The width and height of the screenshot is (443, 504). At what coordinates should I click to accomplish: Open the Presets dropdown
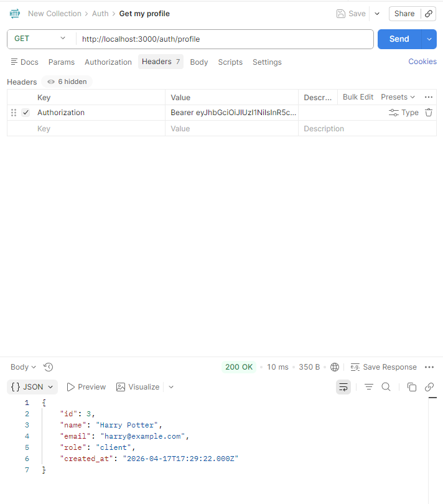[398, 97]
